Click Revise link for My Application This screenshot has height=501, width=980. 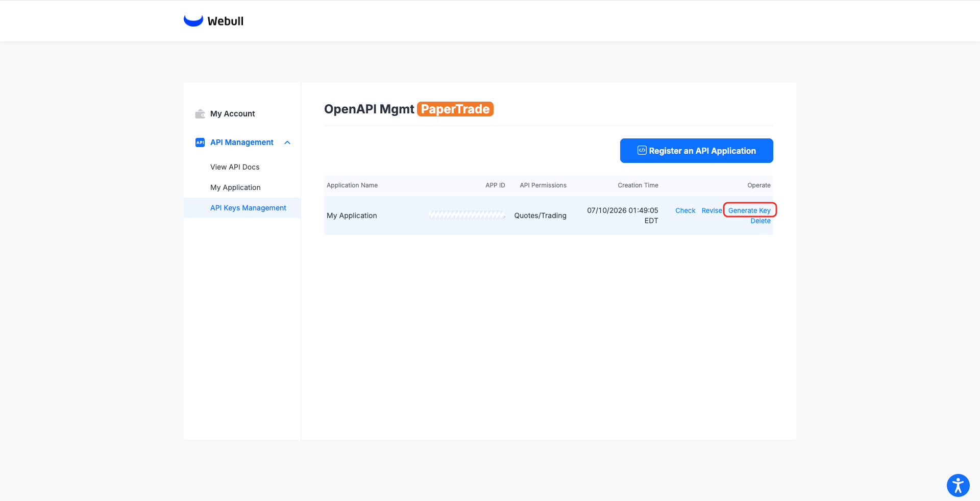(712, 210)
